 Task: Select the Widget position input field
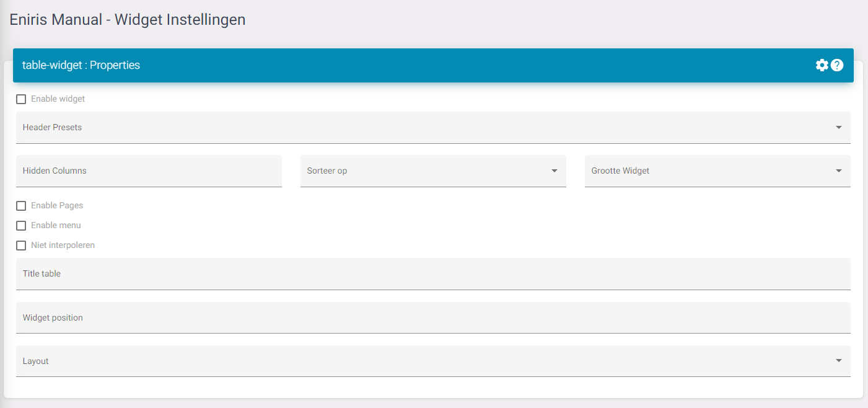coord(432,317)
